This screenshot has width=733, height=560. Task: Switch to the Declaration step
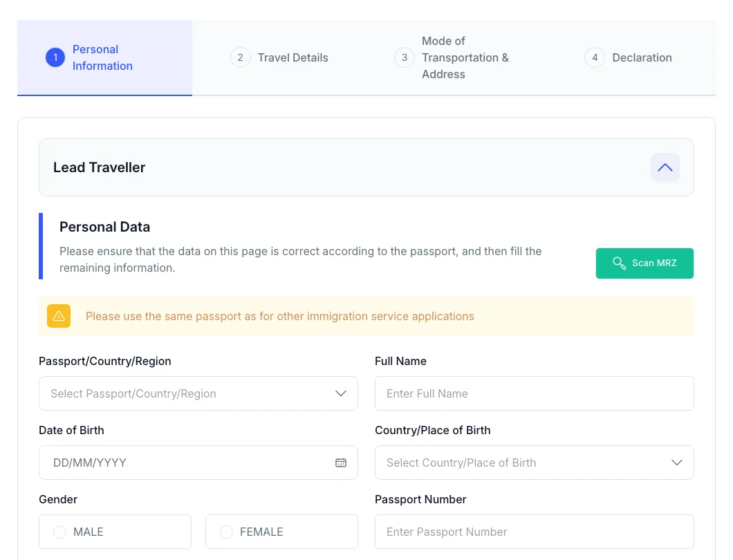[629, 57]
